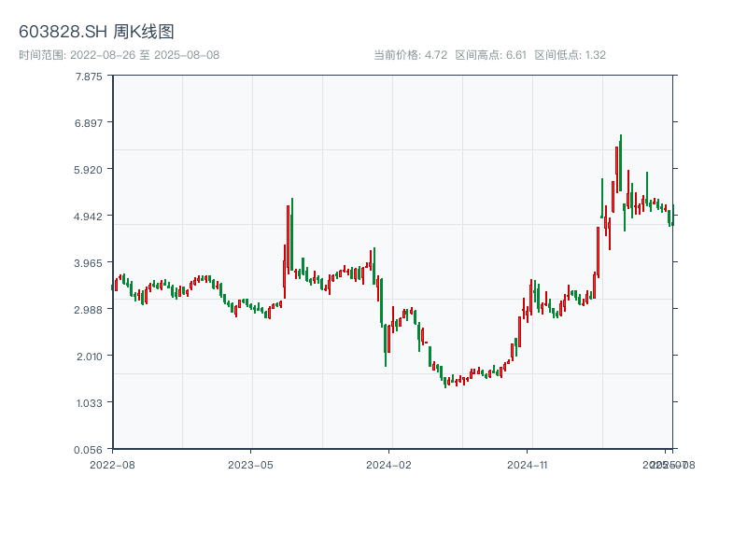Click the tall mid-2023 spike candlestick
Image resolution: width=747 pixels, height=560 pixels.
(291, 233)
